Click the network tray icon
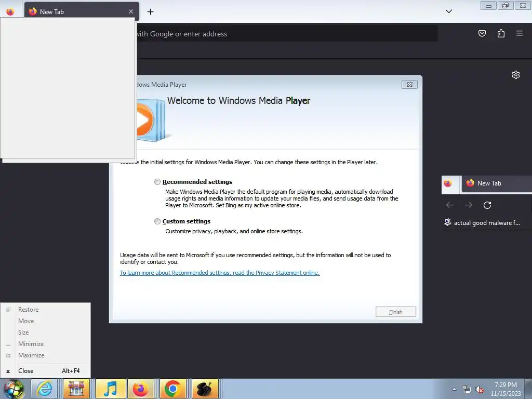The image size is (532, 399). coord(467,390)
